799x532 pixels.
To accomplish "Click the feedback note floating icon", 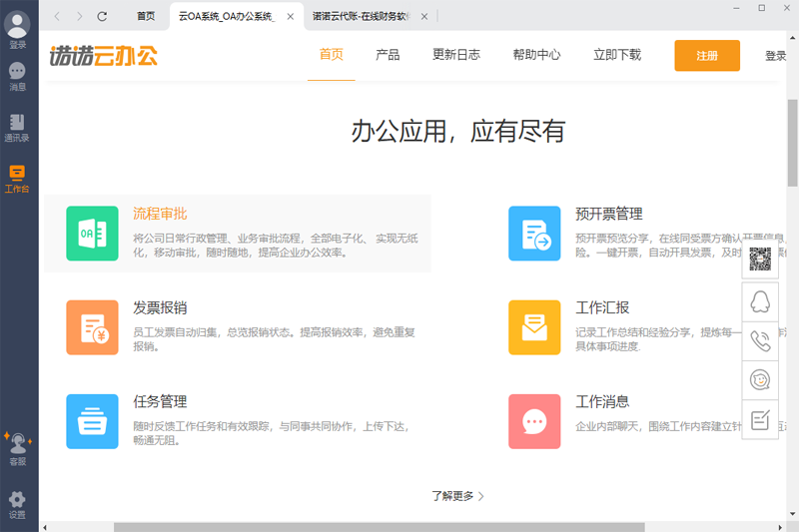I will coord(761,420).
